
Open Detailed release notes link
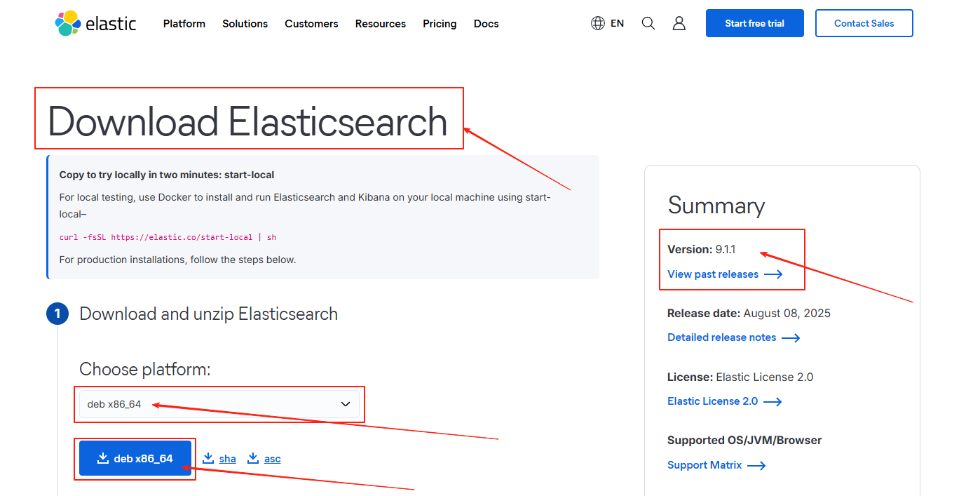coord(734,337)
